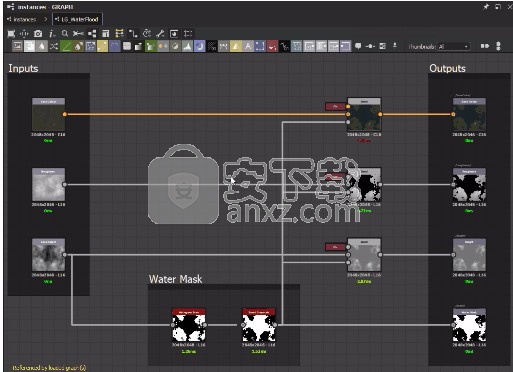Screen dimensions: 513x372
Task: Click the comment speech bubble icon
Action: point(358,46)
